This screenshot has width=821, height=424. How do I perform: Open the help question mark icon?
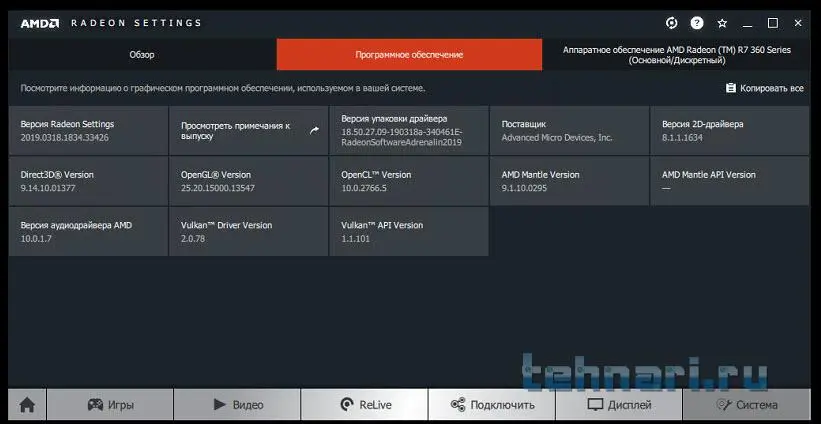pos(696,23)
